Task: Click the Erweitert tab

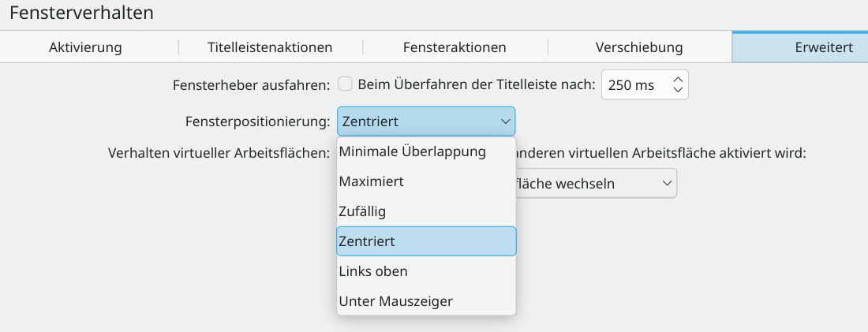Action: coord(823,47)
